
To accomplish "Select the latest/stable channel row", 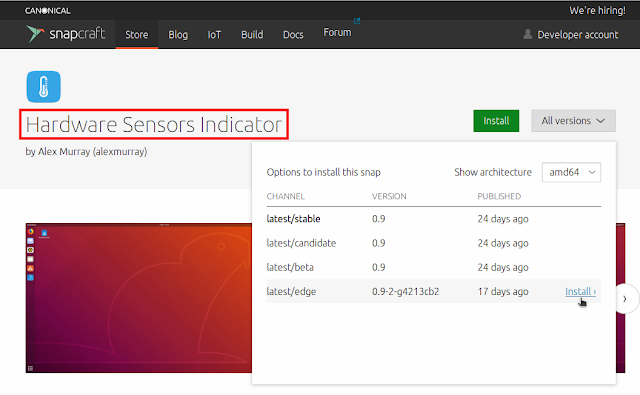I will coord(433,219).
